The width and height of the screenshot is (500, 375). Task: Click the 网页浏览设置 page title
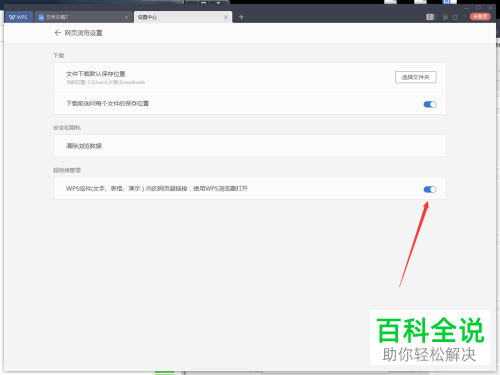[x=83, y=33]
